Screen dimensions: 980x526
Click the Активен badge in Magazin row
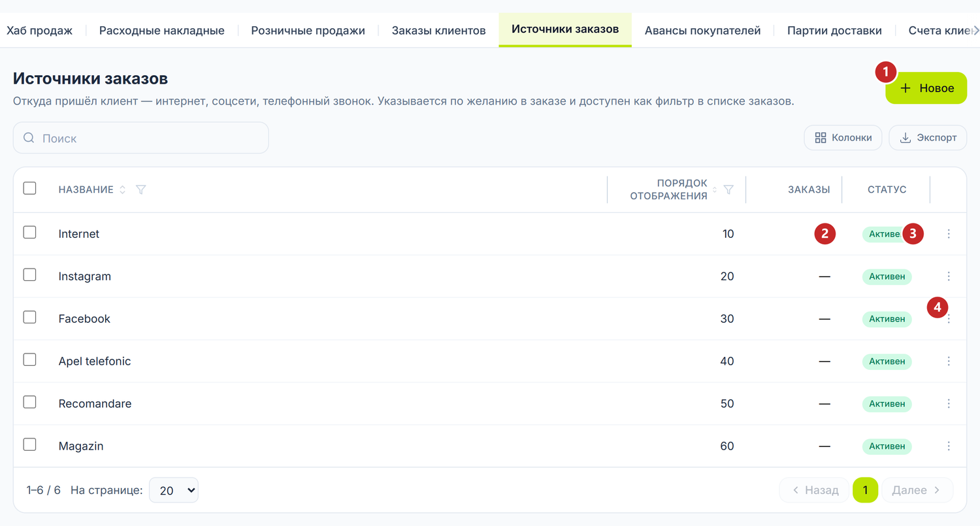tap(887, 446)
